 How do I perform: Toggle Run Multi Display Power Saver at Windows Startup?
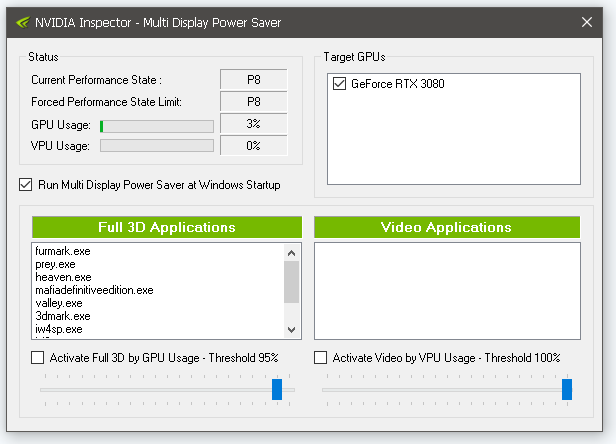tap(26, 185)
